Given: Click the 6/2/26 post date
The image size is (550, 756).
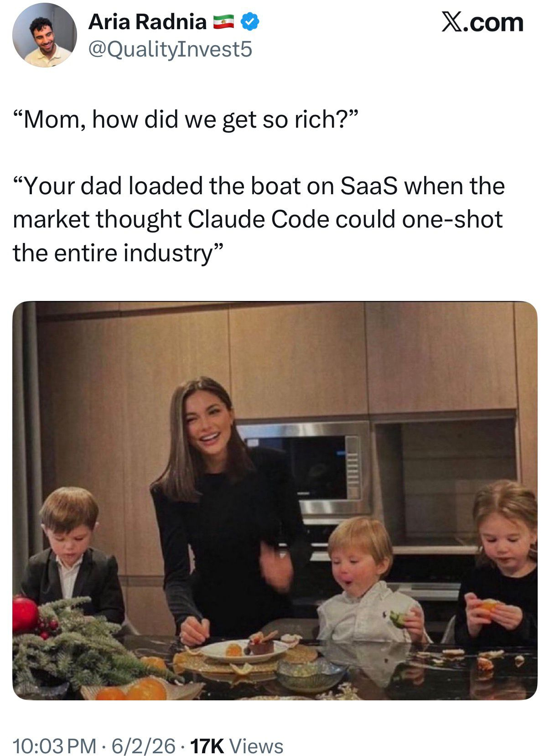Looking at the screenshot, I should [x=143, y=733].
